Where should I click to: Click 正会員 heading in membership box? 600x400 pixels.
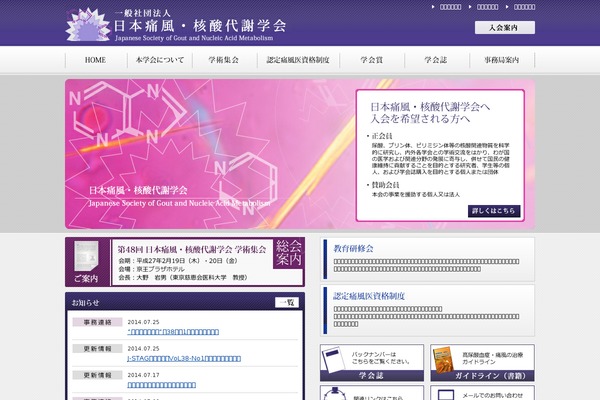[x=382, y=136]
